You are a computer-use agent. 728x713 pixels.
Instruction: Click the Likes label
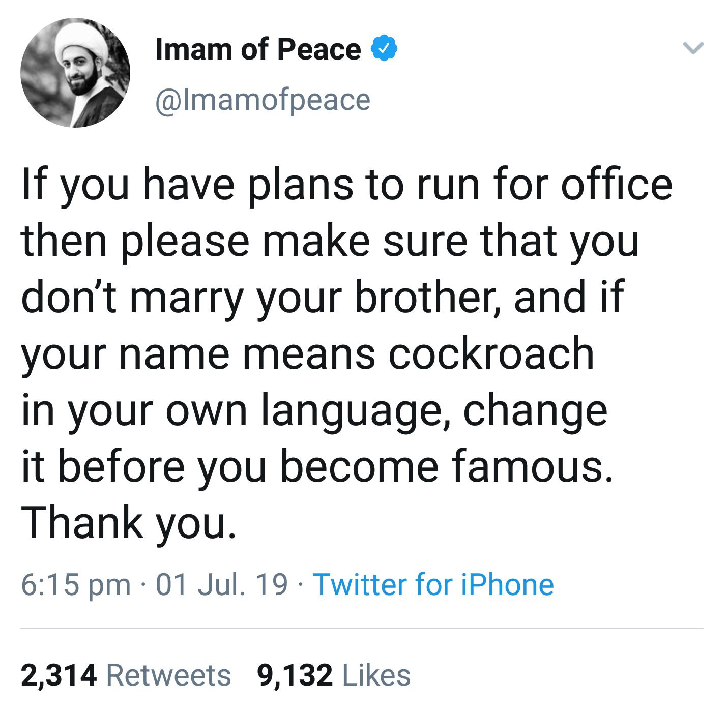[x=376, y=675]
